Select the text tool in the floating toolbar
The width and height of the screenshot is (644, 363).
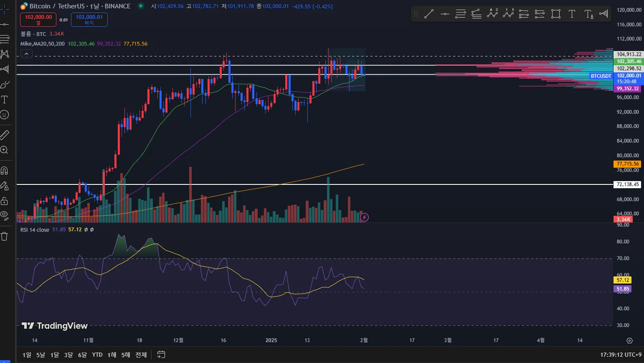tap(572, 14)
